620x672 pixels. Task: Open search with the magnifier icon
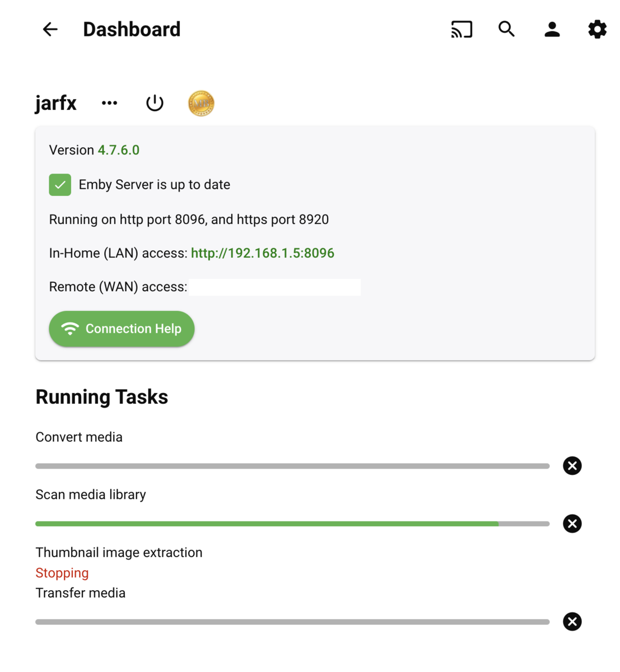click(506, 29)
